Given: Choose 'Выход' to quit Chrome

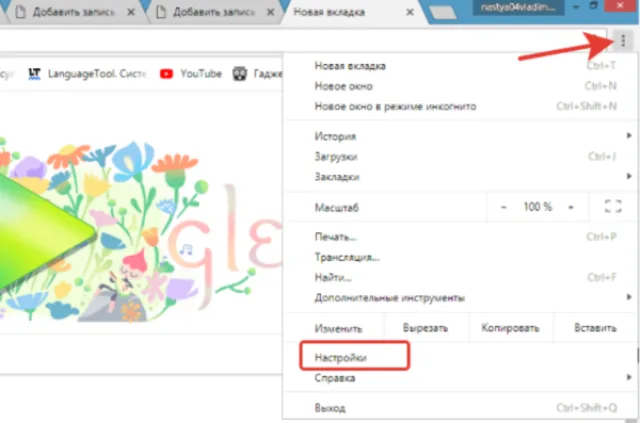Looking at the screenshot, I should 459,407.
